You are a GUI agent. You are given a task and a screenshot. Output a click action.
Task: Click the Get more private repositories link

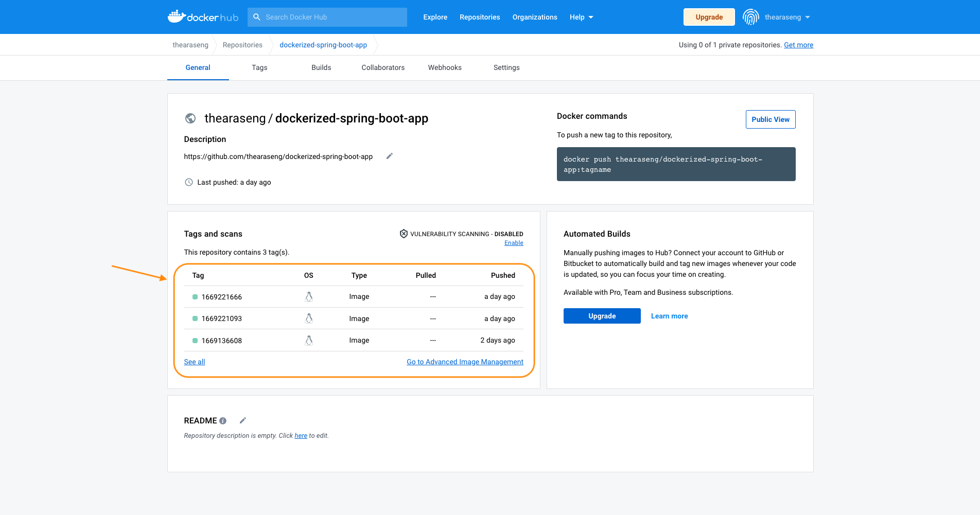[x=799, y=45]
